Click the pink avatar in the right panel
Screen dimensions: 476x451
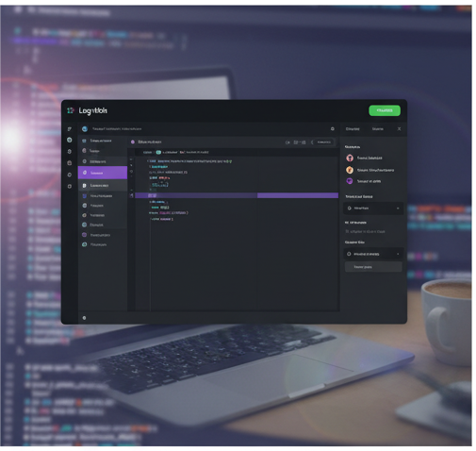(350, 158)
